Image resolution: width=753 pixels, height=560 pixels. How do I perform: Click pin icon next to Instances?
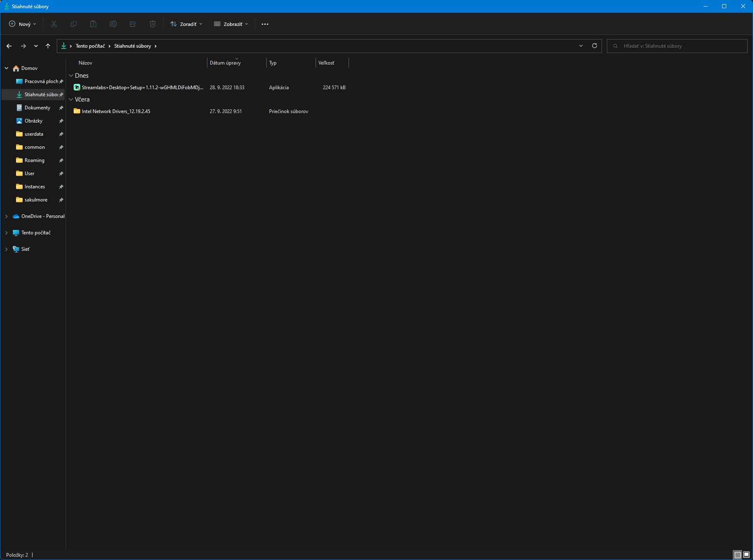61,187
